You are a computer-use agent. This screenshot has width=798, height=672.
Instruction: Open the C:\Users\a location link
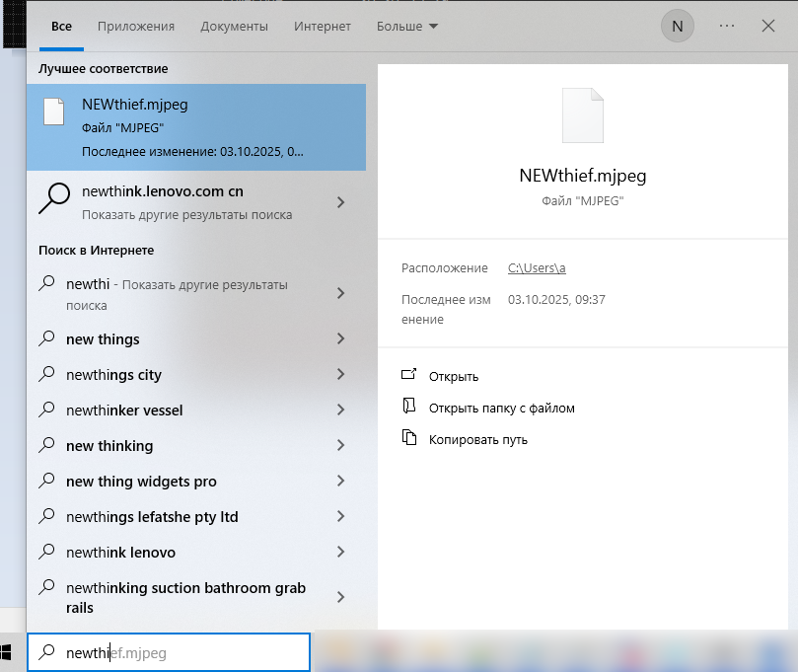click(536, 268)
